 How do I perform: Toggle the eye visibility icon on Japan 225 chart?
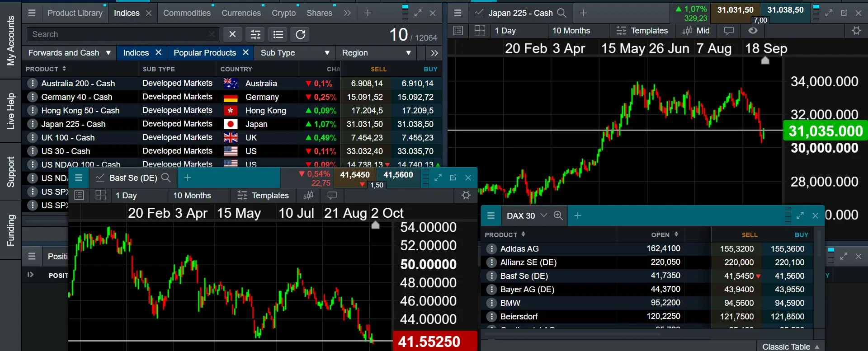(753, 31)
